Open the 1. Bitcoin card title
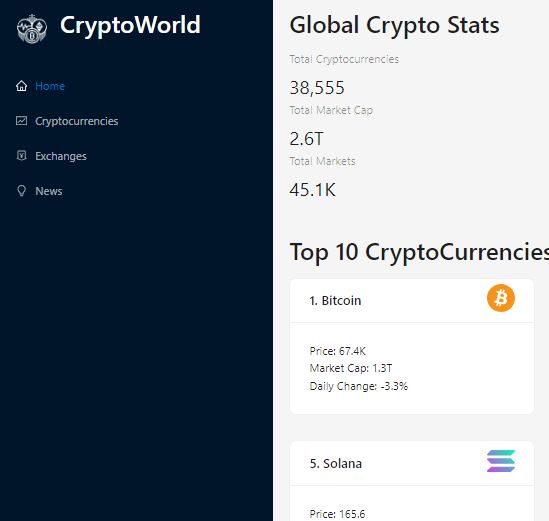The image size is (549, 521). click(335, 300)
